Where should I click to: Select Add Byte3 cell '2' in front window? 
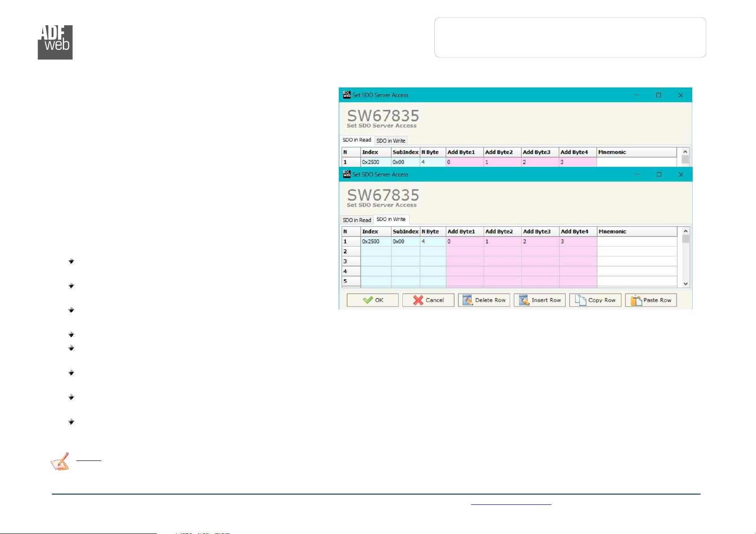pyautogui.click(x=540, y=241)
